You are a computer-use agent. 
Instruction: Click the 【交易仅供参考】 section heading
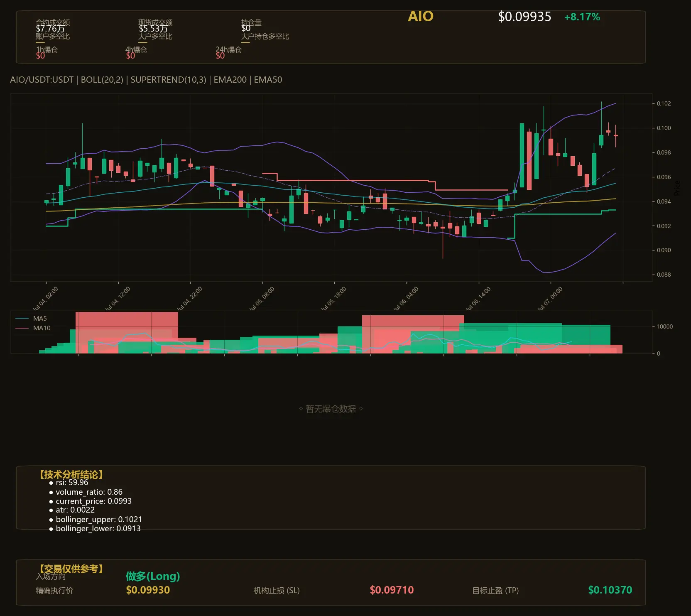(x=71, y=569)
